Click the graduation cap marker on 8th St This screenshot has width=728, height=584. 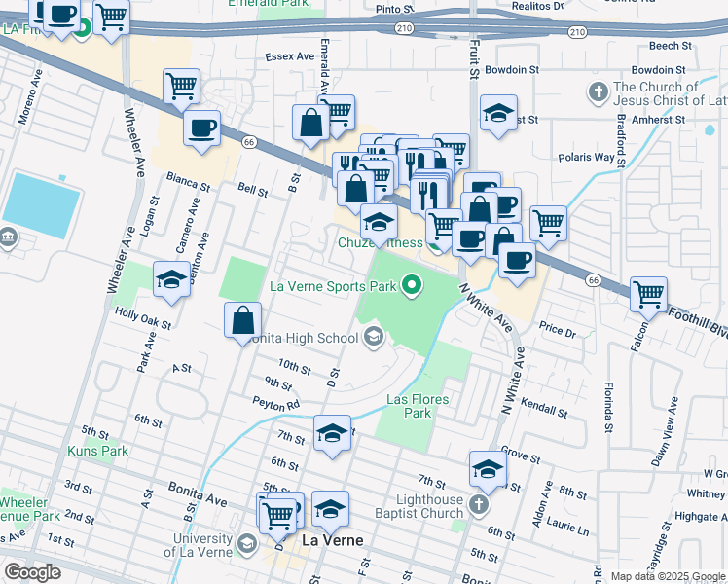332,432
